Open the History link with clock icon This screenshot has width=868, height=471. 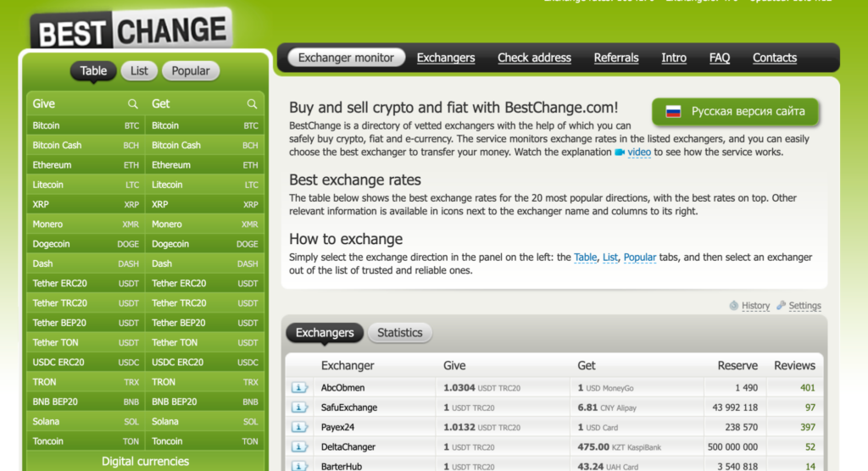[x=755, y=306]
